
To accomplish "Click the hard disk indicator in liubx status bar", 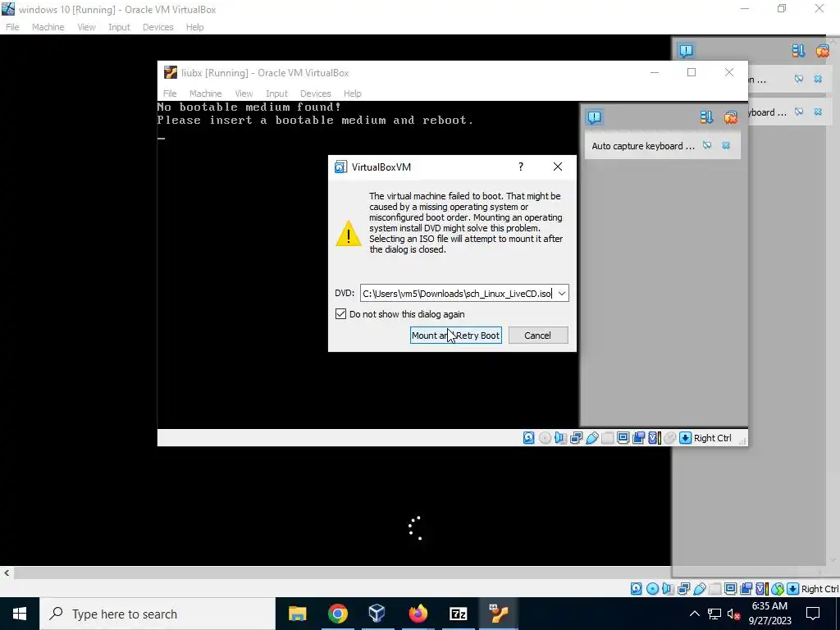I will click(x=529, y=438).
